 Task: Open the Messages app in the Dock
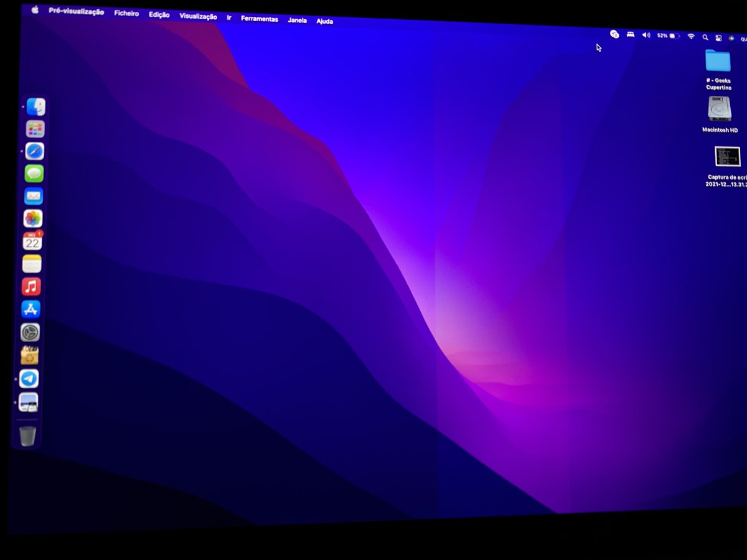34,172
